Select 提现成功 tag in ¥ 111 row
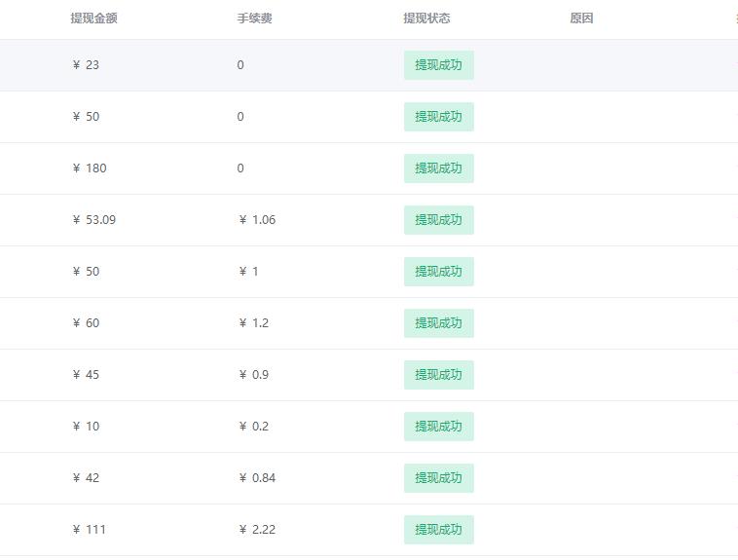 point(439,530)
